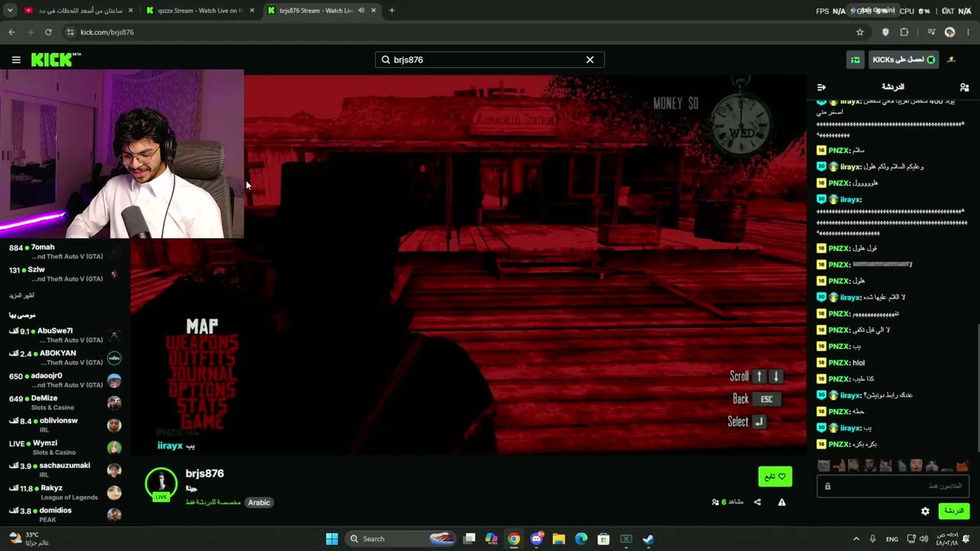This screenshot has width=980, height=551.
Task: Expand the show more link under Szlw
Action: click(21, 295)
